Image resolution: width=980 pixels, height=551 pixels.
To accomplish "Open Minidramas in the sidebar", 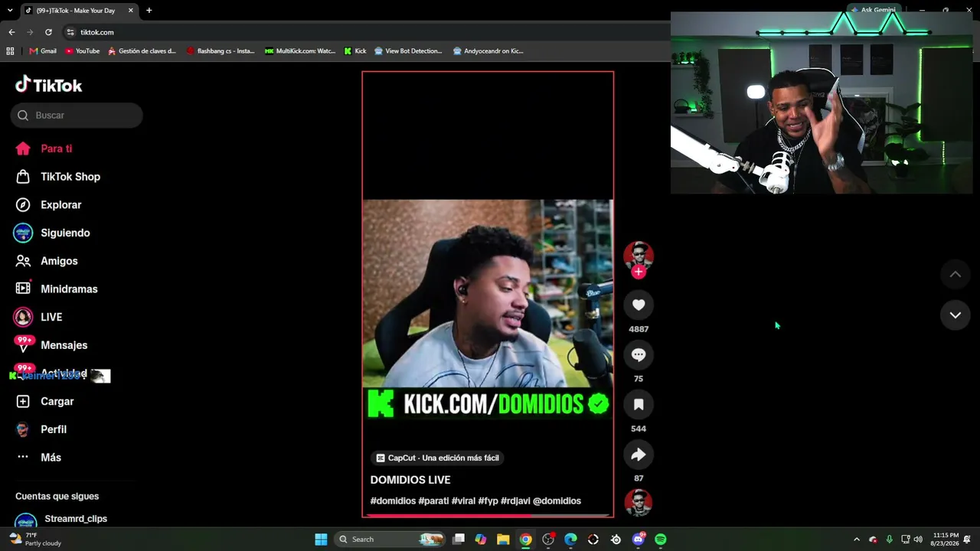I will [57, 289].
